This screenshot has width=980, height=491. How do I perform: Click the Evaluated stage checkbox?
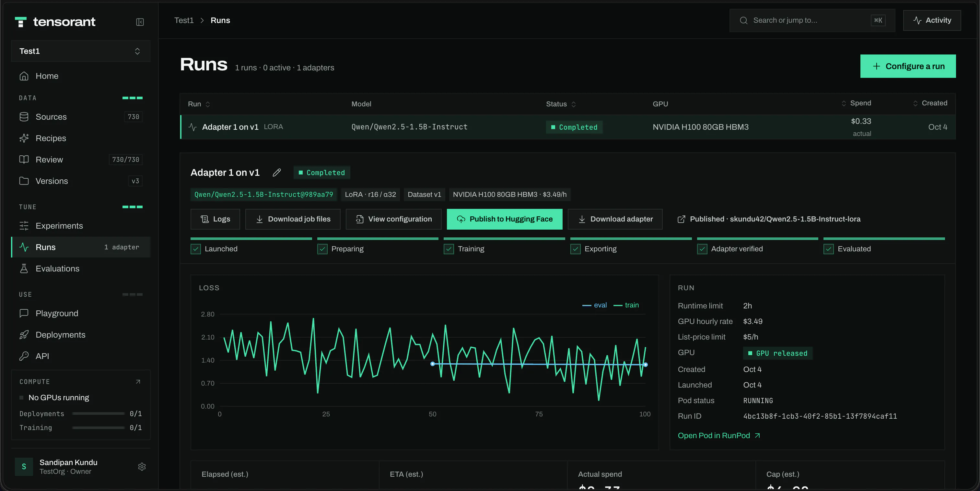coord(829,249)
